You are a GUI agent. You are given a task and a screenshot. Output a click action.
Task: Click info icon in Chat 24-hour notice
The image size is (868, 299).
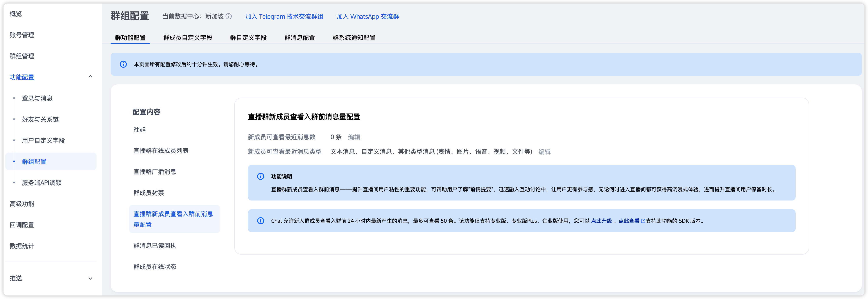tap(260, 221)
